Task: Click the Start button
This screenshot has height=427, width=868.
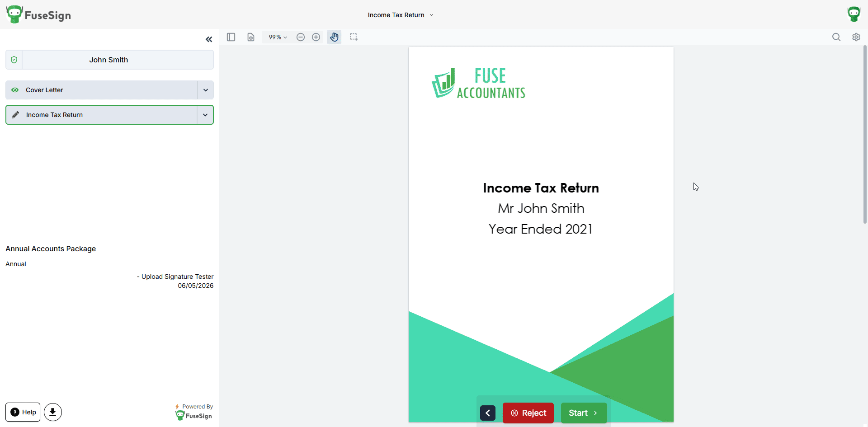Action: point(584,413)
